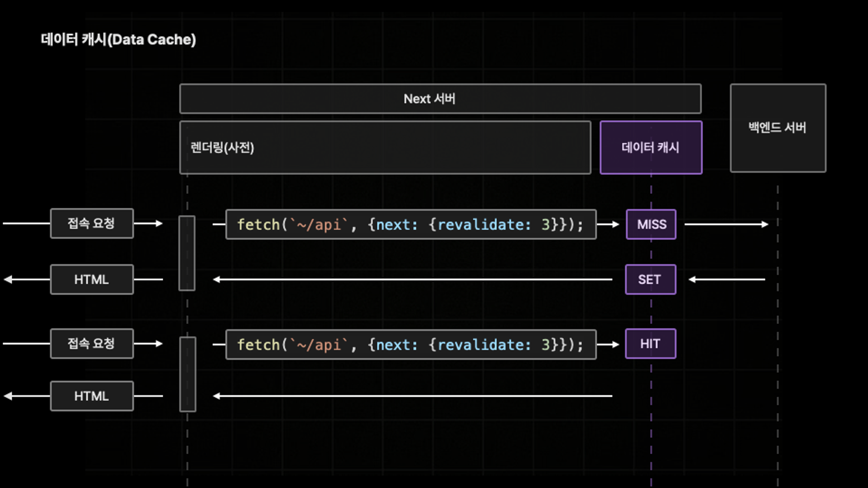Click the first 접속 요청 box
This screenshot has width=868, height=488.
pyautogui.click(x=92, y=223)
